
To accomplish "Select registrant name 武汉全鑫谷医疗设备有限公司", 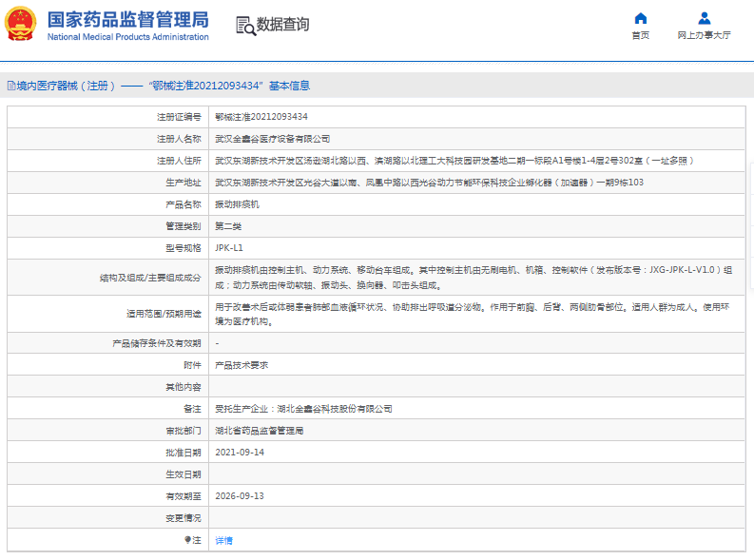I will coord(272,139).
